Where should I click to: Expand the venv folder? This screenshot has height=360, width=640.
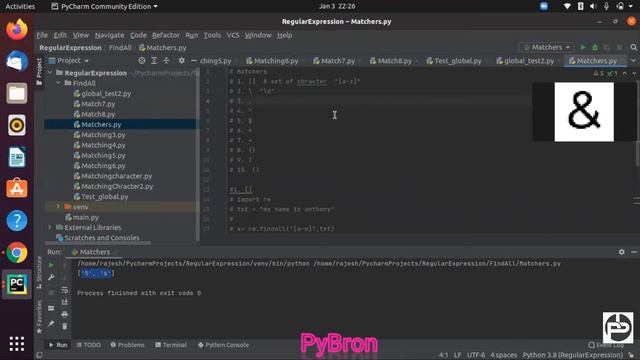tap(59, 207)
